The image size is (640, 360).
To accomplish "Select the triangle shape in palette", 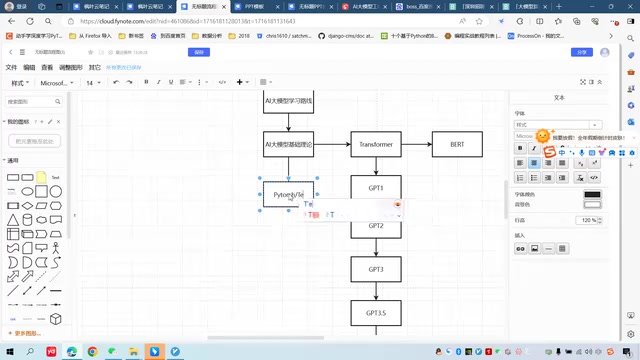I will (x=13, y=220).
